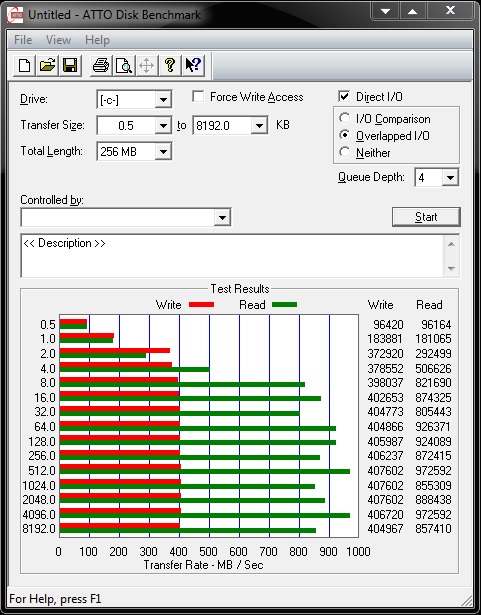Open the Total Length dropdown 256 MB
Viewport: 481px width, 615px height.
[163, 151]
